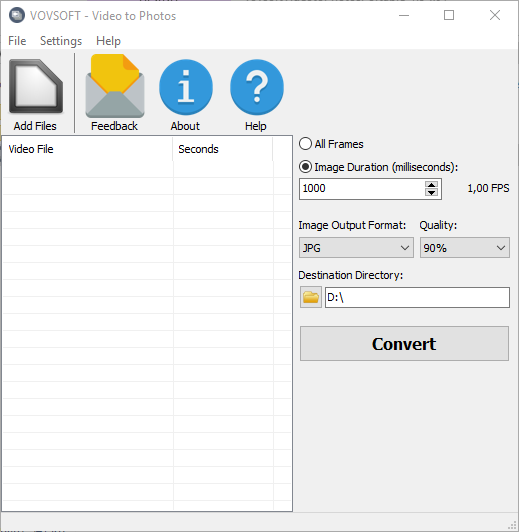The image size is (519, 532).
Task: Open the About info icon
Action: [x=186, y=87]
